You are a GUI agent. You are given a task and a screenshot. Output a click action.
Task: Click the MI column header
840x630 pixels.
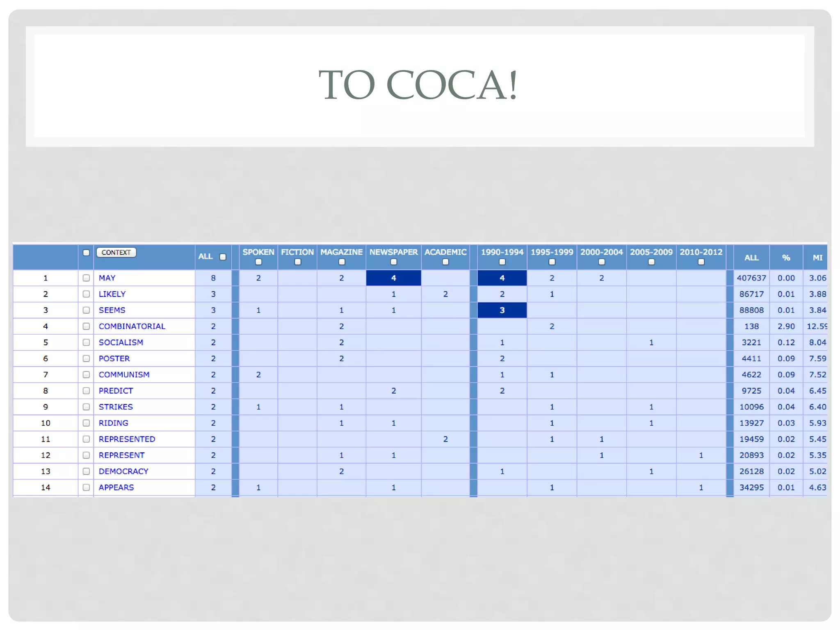pos(817,258)
